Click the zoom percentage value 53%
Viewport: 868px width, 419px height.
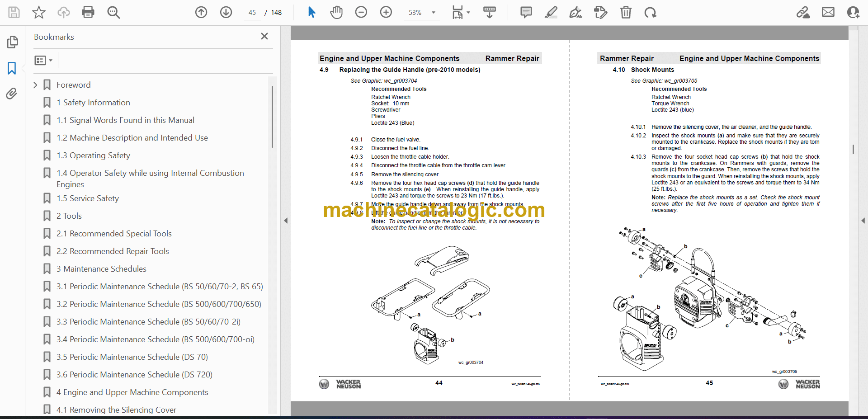[415, 13]
